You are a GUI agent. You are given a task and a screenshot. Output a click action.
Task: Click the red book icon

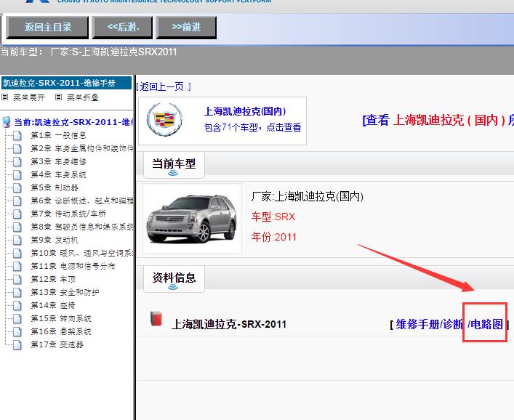coord(156,319)
